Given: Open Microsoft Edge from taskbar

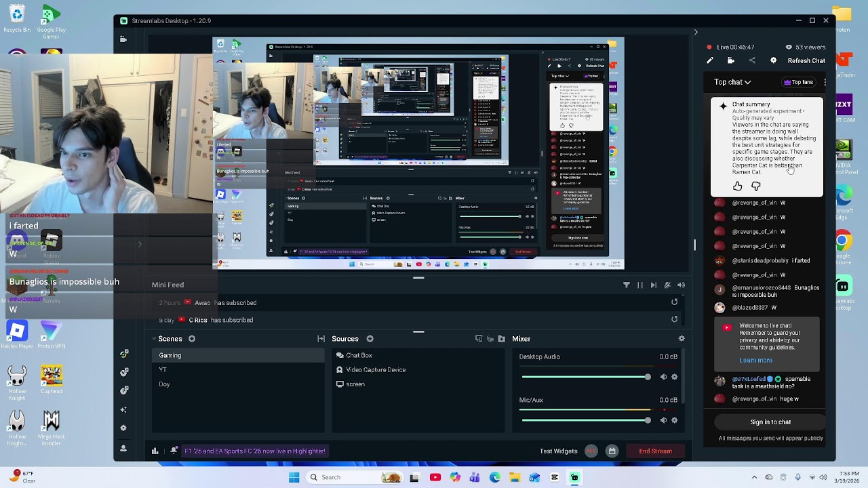Looking at the screenshot, I should point(495,477).
